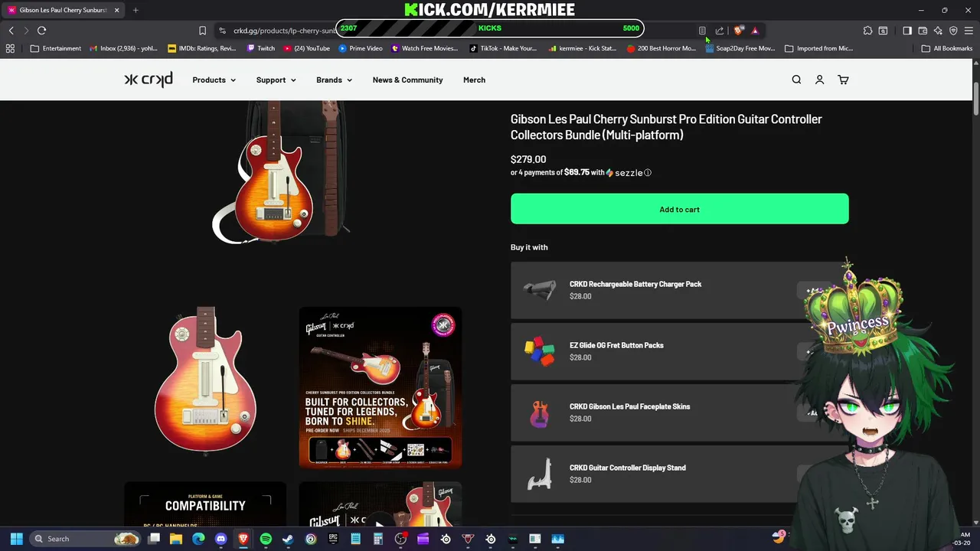Open the YouTube bookmark
980x551 pixels.
(x=306, y=48)
